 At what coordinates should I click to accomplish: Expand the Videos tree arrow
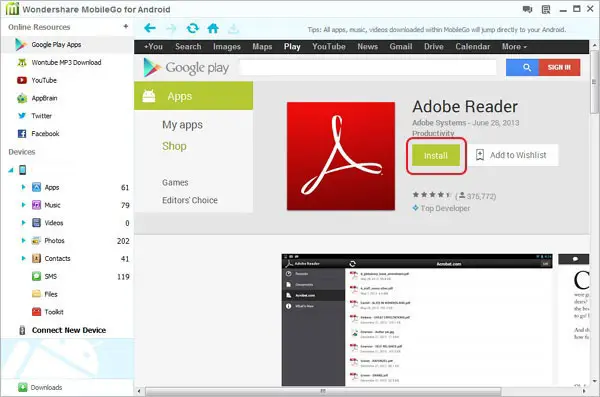tap(23, 223)
